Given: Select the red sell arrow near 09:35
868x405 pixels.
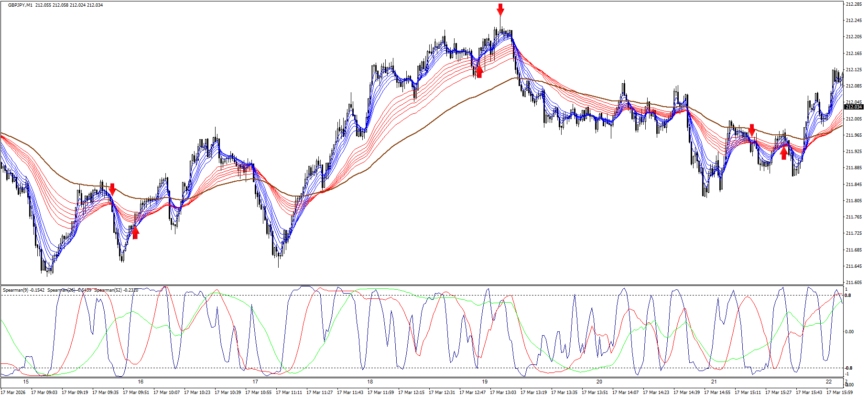Looking at the screenshot, I should click(x=112, y=189).
